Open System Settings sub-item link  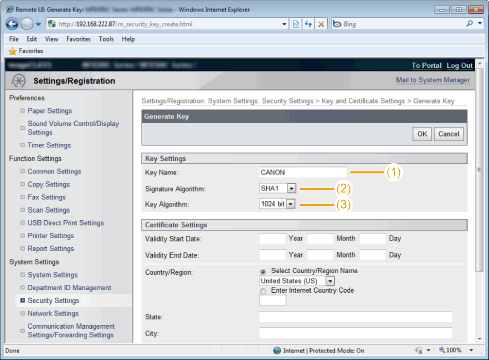52,275
